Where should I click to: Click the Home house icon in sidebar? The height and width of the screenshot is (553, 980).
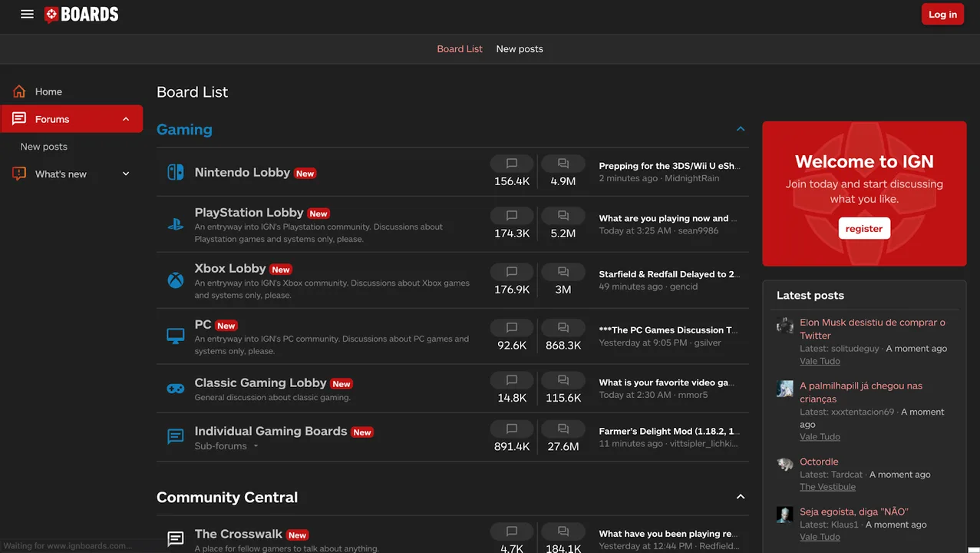coord(19,91)
